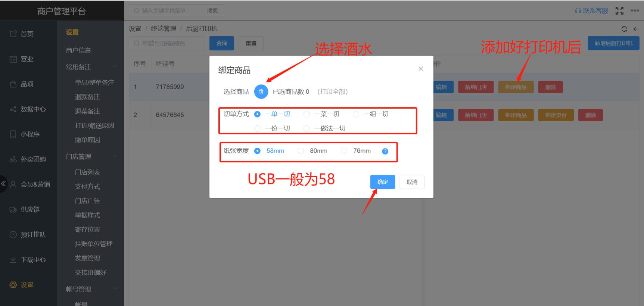644x306 pixels.
Task: Confirm the dialog with 确定 button
Action: pos(382,182)
